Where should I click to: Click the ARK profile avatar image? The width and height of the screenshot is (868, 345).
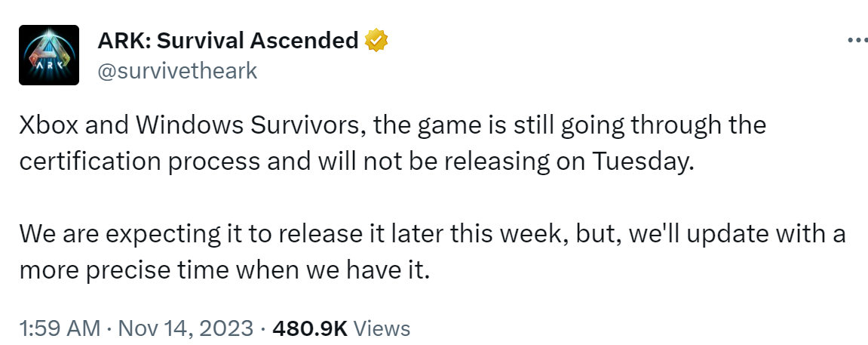point(49,55)
